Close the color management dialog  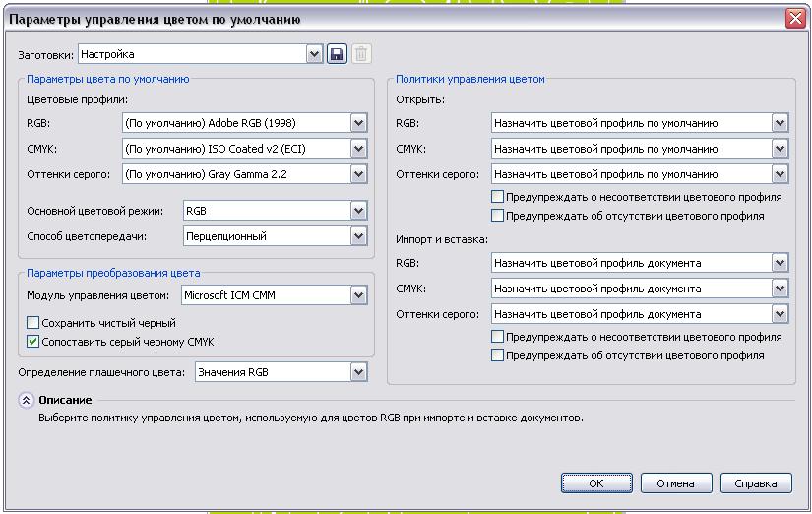[x=795, y=19]
